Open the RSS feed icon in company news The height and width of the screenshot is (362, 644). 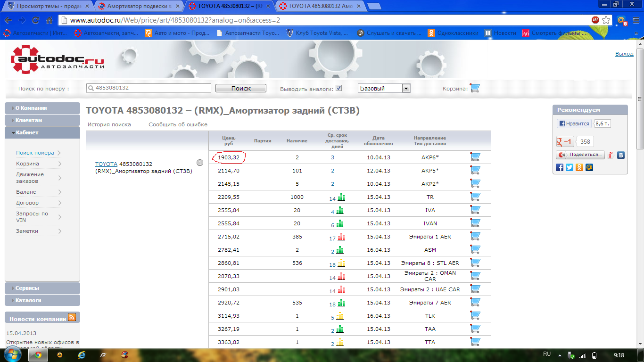(x=72, y=318)
